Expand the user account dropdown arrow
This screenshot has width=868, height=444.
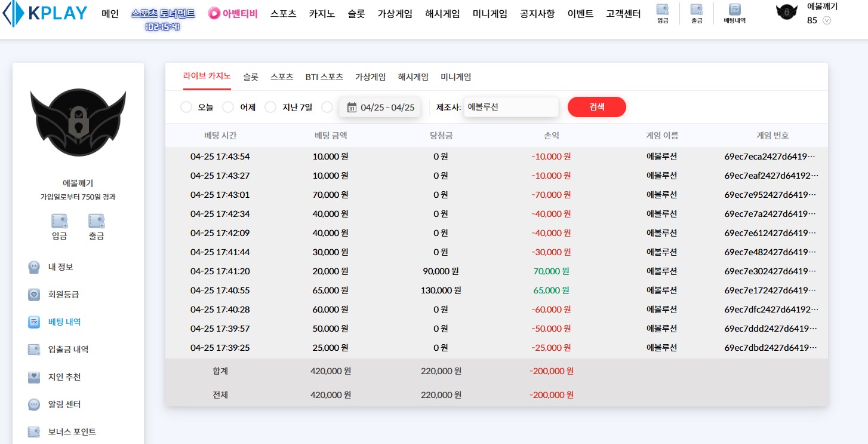(827, 20)
